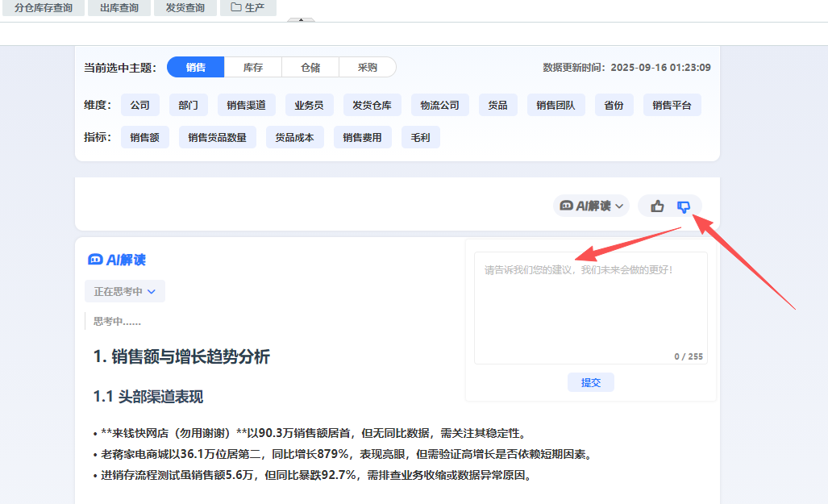Choose the 毛利 metric tag
Screen dimensions: 828x504
pos(420,137)
